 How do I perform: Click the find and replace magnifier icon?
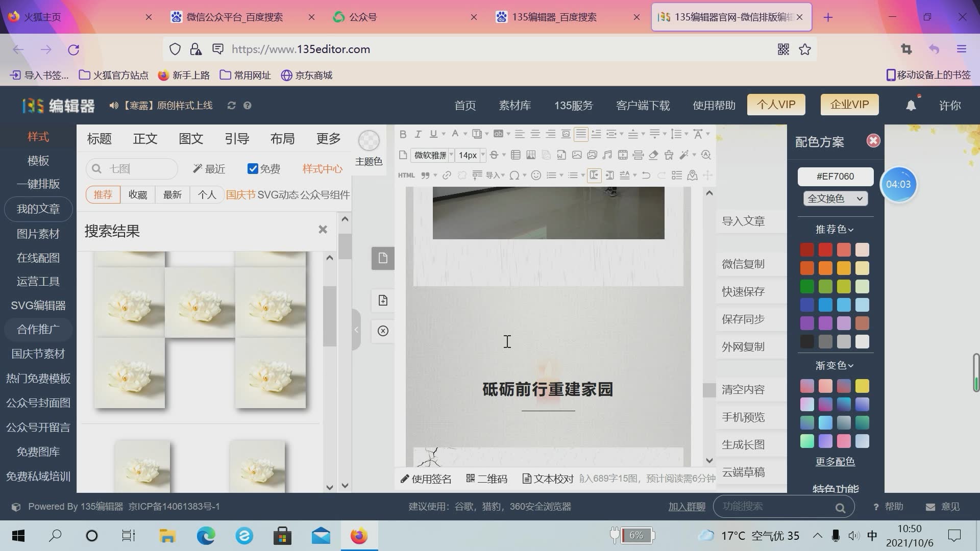(706, 155)
